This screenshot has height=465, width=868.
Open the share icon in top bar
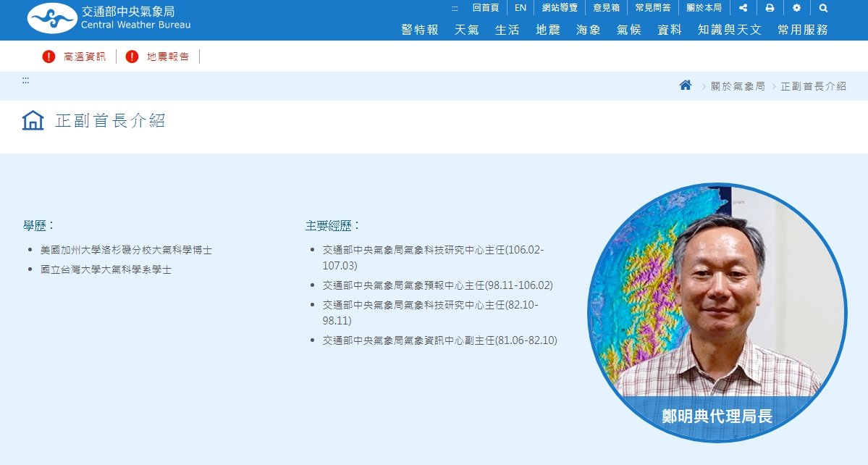[x=743, y=8]
